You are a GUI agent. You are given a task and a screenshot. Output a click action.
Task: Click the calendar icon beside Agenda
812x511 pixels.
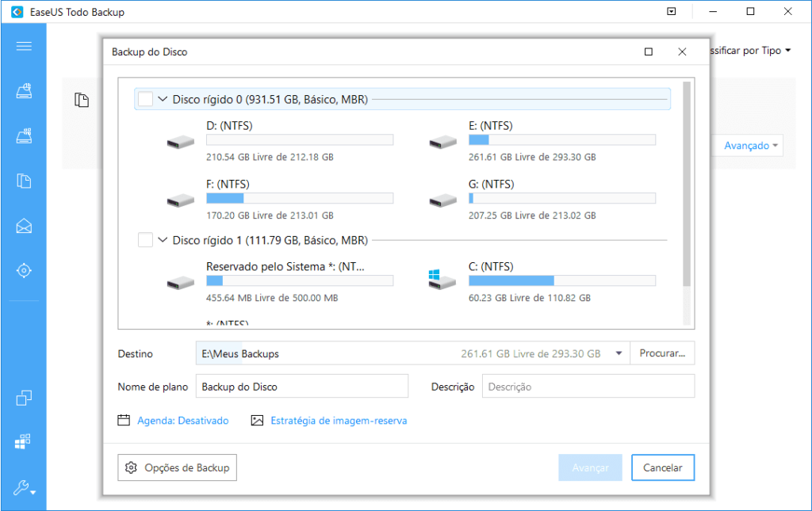tap(124, 420)
